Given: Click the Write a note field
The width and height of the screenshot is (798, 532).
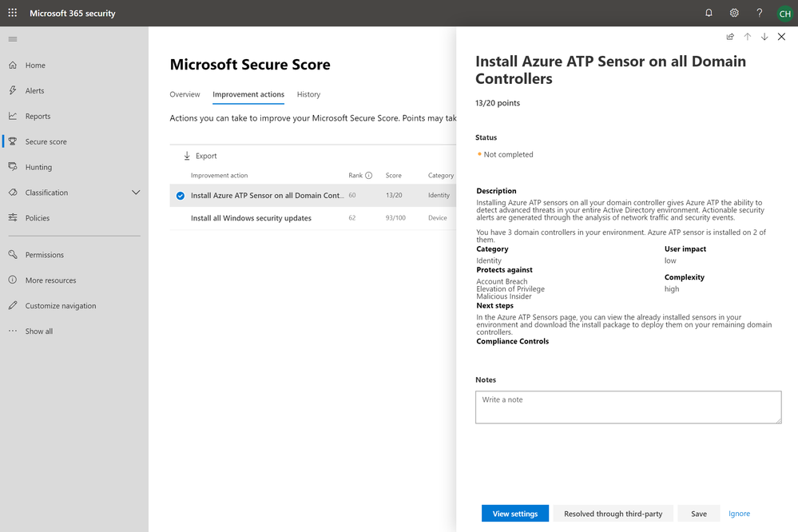Looking at the screenshot, I should click(628, 407).
